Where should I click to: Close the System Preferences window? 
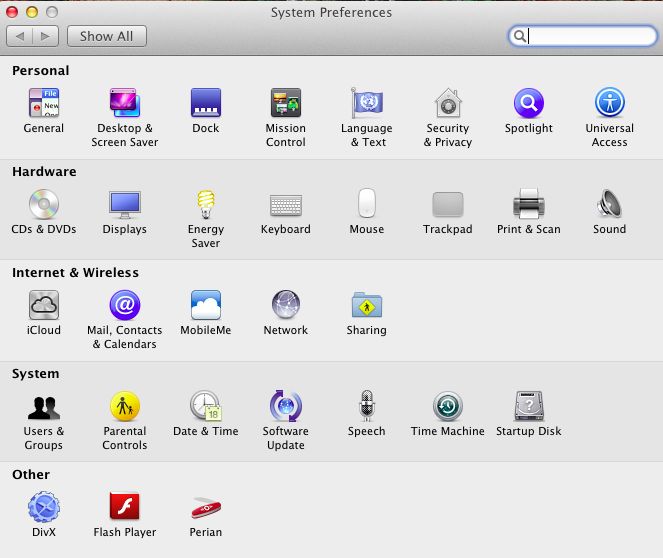pos(12,12)
